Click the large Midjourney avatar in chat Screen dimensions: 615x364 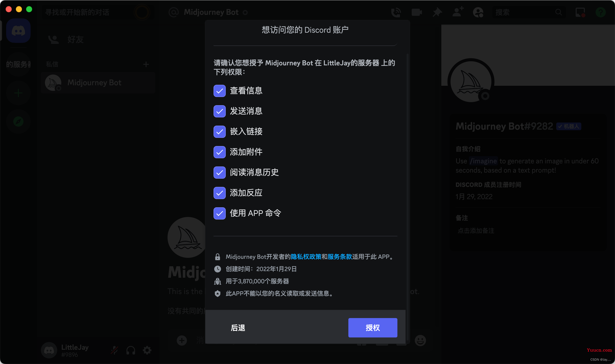tap(187, 237)
